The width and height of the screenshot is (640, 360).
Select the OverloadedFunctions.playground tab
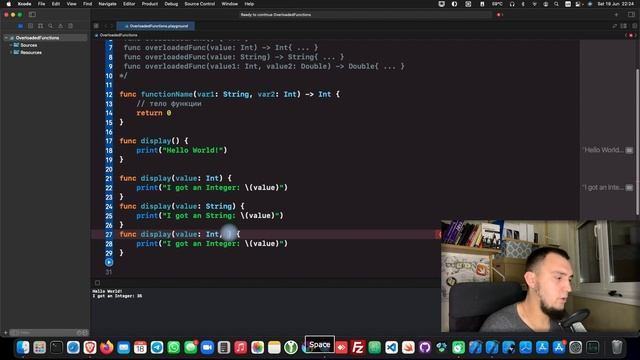156,26
